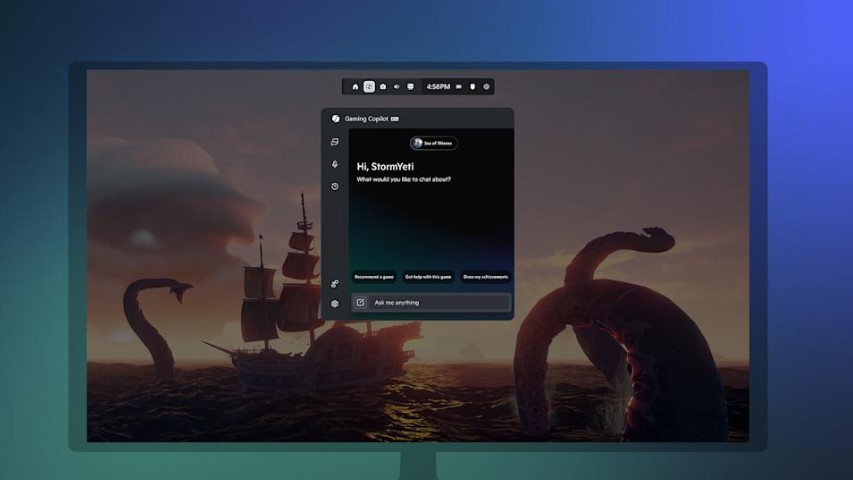Open the chat conversations sidebar icon
The image size is (853, 480).
335,142
